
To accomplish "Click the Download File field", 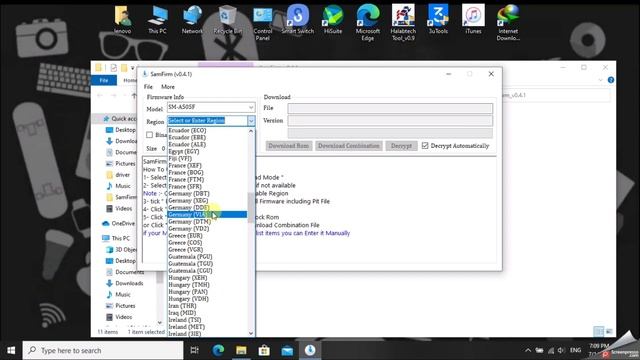I will point(390,108).
